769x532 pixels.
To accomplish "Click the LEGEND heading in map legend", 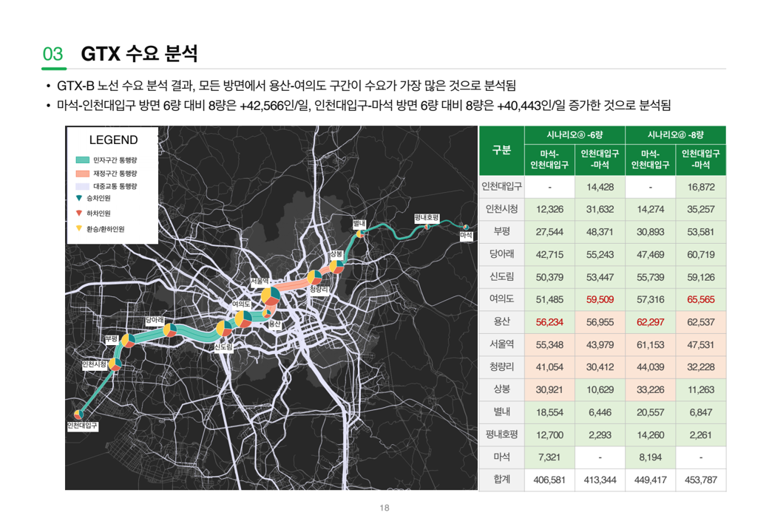I will [x=113, y=140].
